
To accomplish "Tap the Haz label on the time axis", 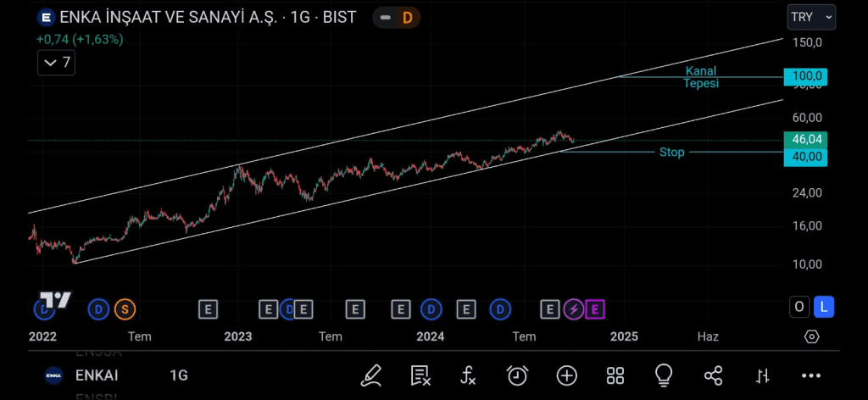I will (x=708, y=336).
